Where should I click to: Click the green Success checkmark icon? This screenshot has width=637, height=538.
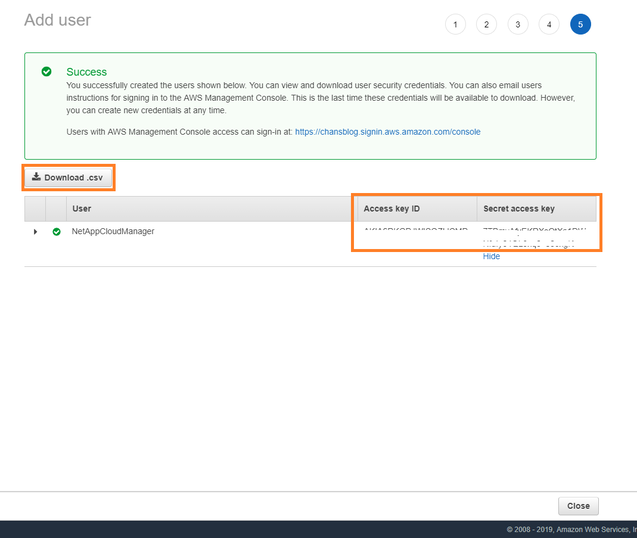click(x=46, y=72)
